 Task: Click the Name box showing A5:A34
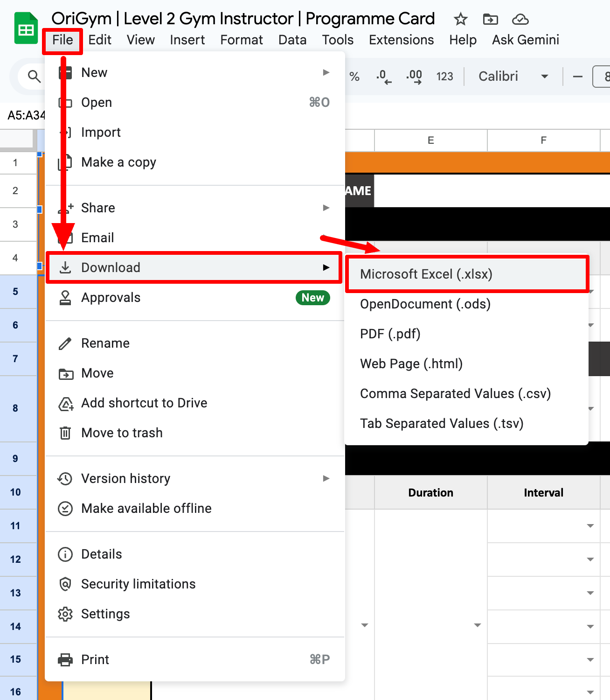[26, 115]
